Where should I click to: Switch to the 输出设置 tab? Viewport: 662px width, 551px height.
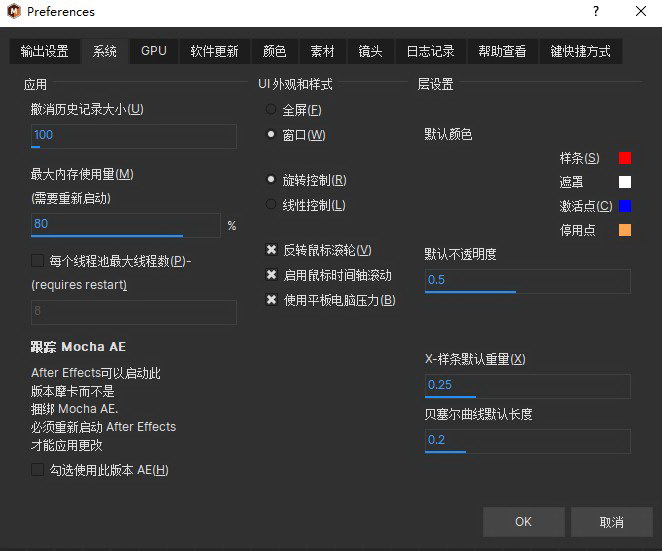click(x=45, y=51)
